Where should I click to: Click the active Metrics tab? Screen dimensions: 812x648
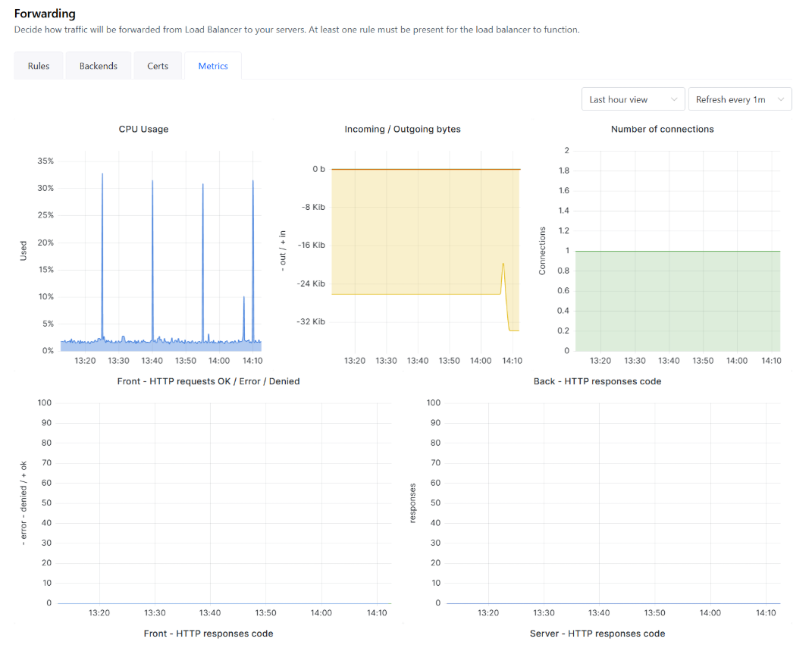tap(213, 66)
